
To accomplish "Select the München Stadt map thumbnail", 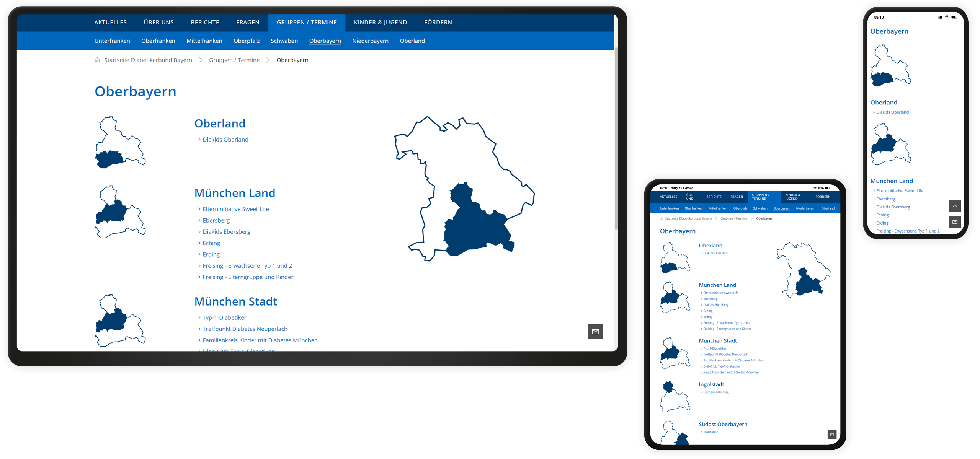I will pyautogui.click(x=120, y=321).
